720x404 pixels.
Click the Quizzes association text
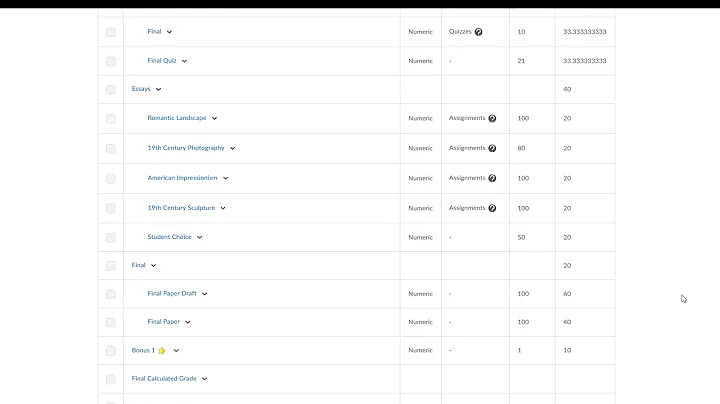point(460,31)
